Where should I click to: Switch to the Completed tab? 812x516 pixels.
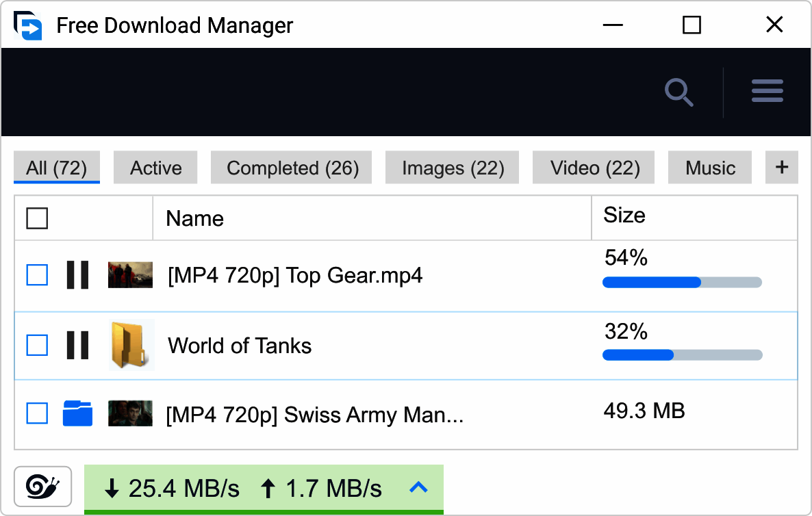[291, 167]
